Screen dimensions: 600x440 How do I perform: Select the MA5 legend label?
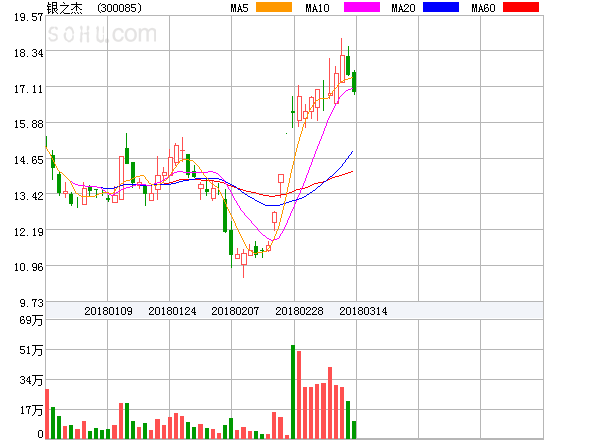240,8
